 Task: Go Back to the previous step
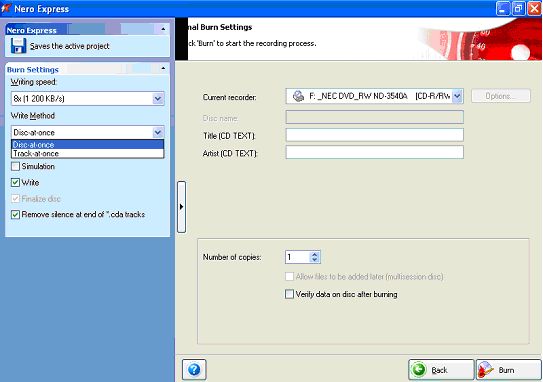point(441,370)
